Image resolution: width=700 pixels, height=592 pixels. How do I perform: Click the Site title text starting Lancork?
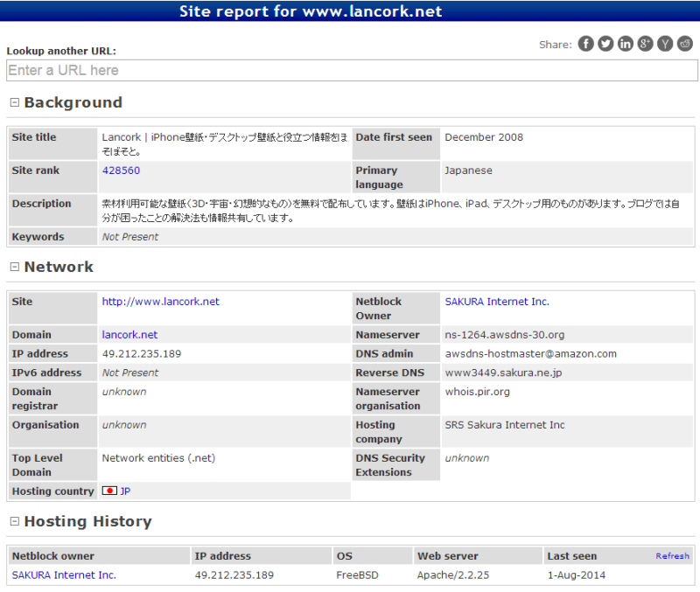click(225, 144)
